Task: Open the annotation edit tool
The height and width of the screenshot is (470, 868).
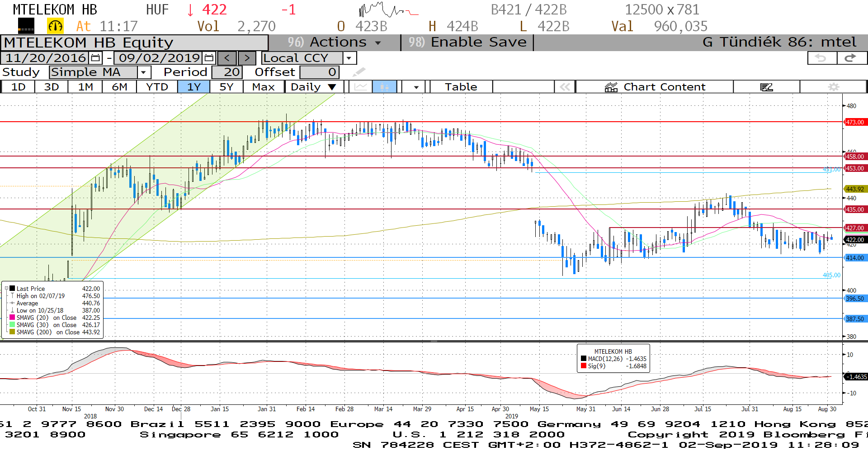Action: pyautogui.click(x=767, y=87)
